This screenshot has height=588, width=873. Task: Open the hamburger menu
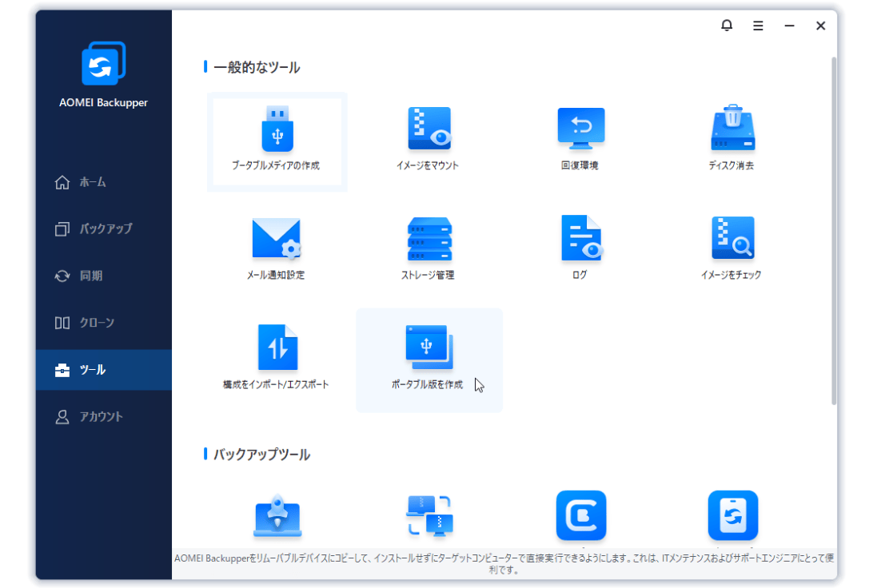click(758, 26)
